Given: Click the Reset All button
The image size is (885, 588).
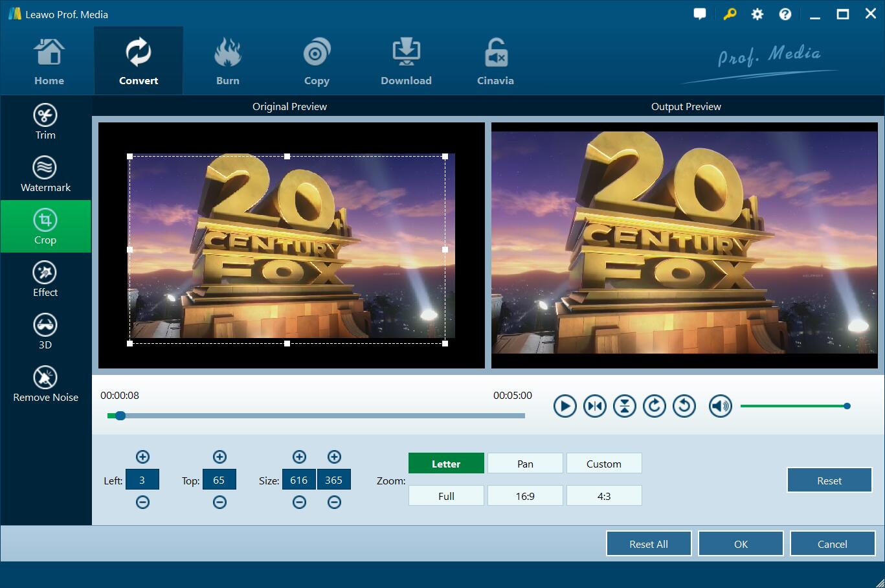Looking at the screenshot, I should tap(648, 544).
